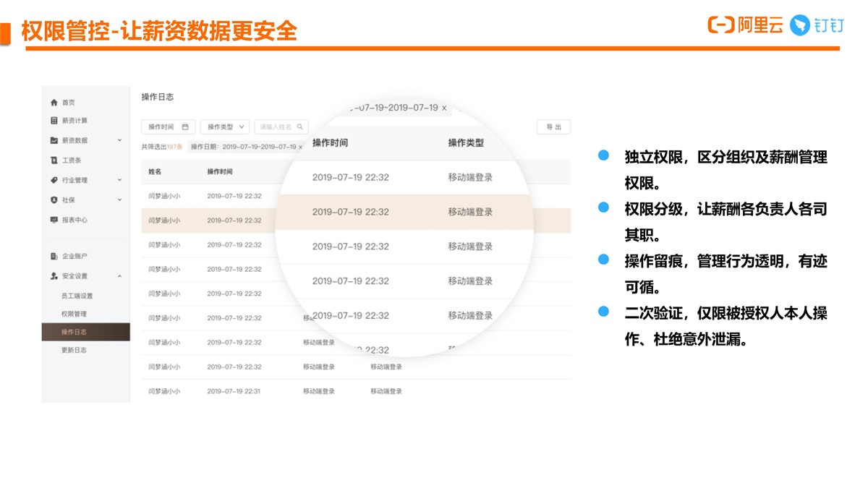868x488 pixels.
Task: Click the 薪资计算 calculator icon
Action: (54, 121)
